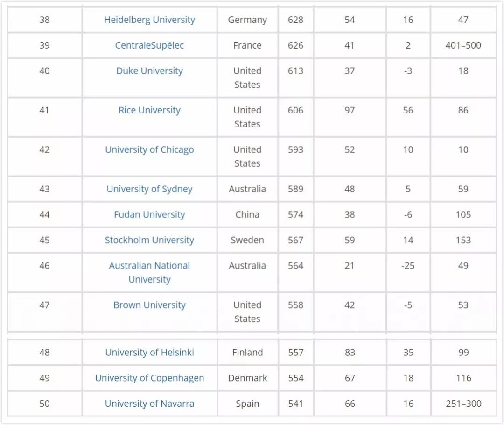Select the -25 change cell

(x=408, y=266)
